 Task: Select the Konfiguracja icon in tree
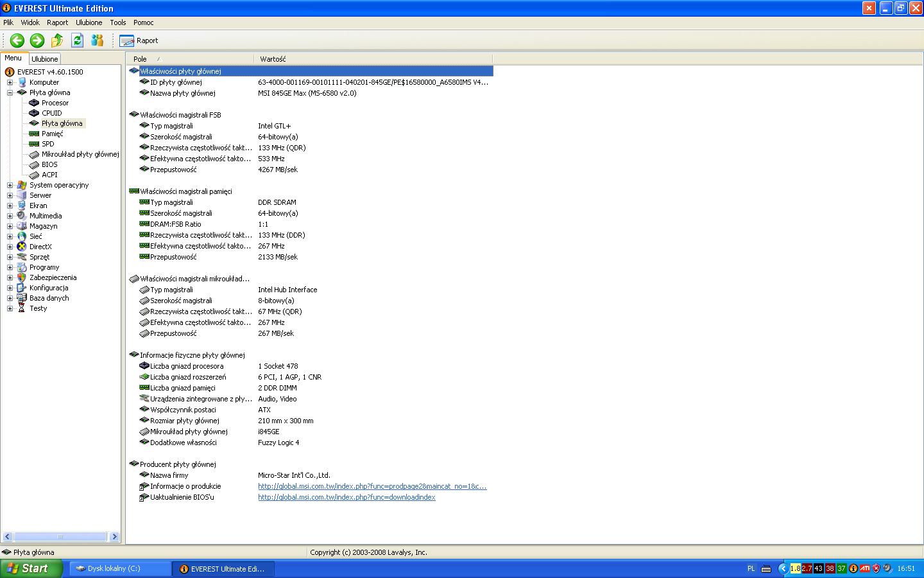(22, 288)
